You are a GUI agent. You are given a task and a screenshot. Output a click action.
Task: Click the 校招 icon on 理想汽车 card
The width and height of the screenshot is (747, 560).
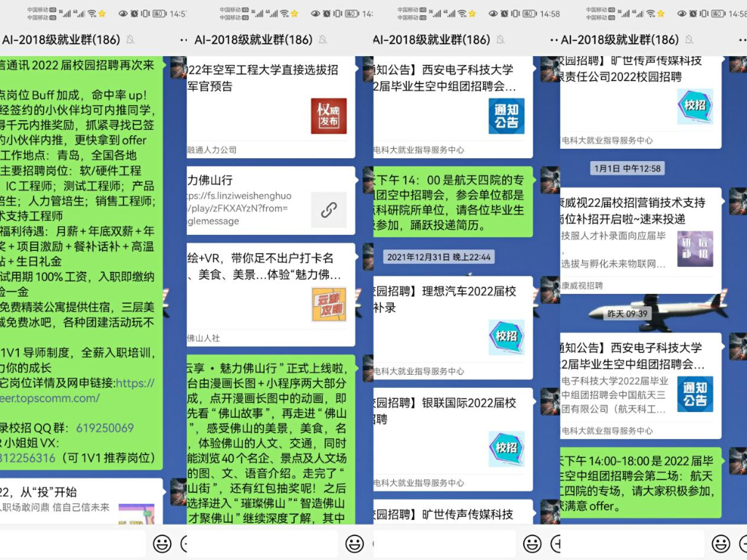pos(506,338)
